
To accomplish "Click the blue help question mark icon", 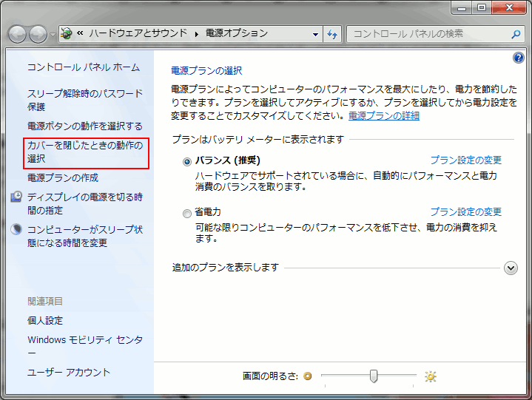I will pyautogui.click(x=518, y=58).
